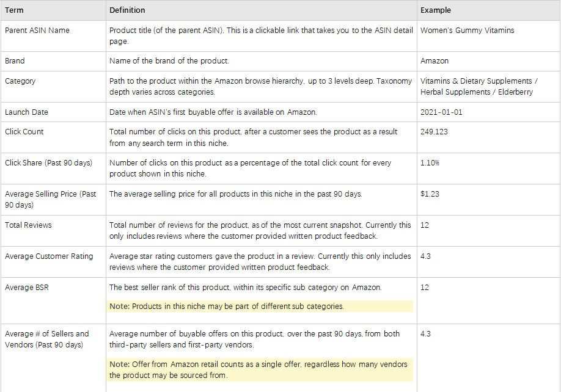Select the Brand term cell
The width and height of the screenshot is (561, 392).
tap(15, 61)
